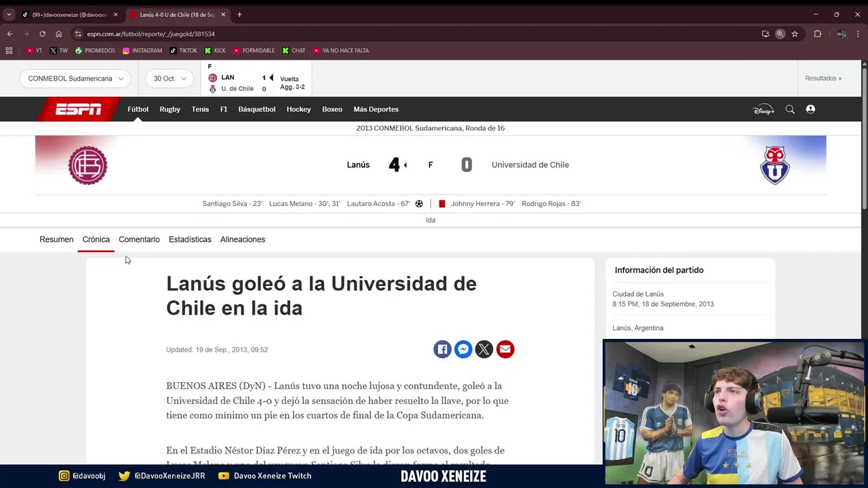Open the Rugby menu
Screen dimensions: 868x488
[x=170, y=109]
